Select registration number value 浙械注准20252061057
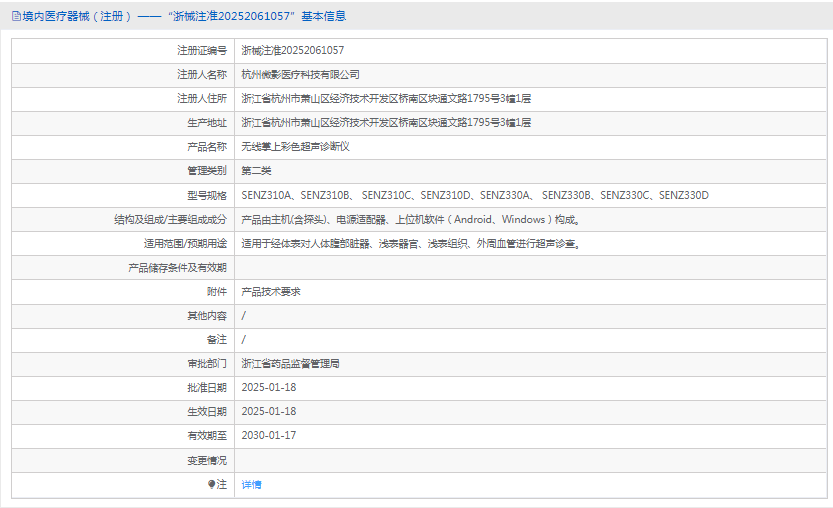The height and width of the screenshot is (508, 833). coord(293,50)
